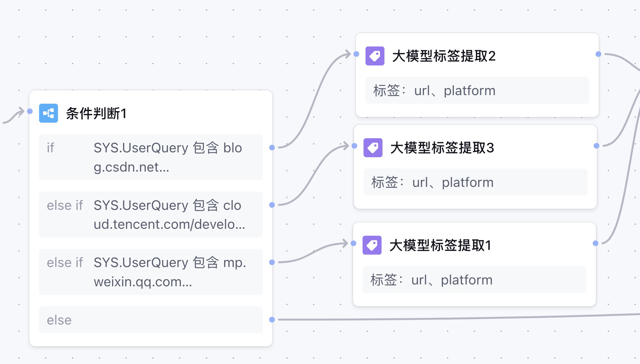Select the plain else branch row
Screen dimensions: 640x364
coord(151,320)
